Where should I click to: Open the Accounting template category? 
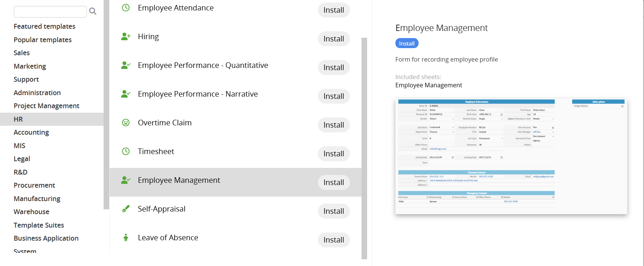31,132
